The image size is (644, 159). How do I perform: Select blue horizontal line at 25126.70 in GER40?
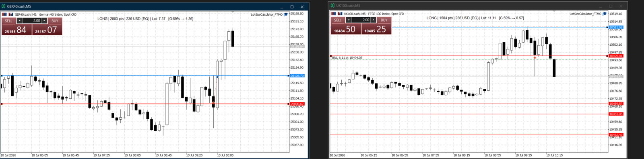pyautogui.click(x=145, y=75)
